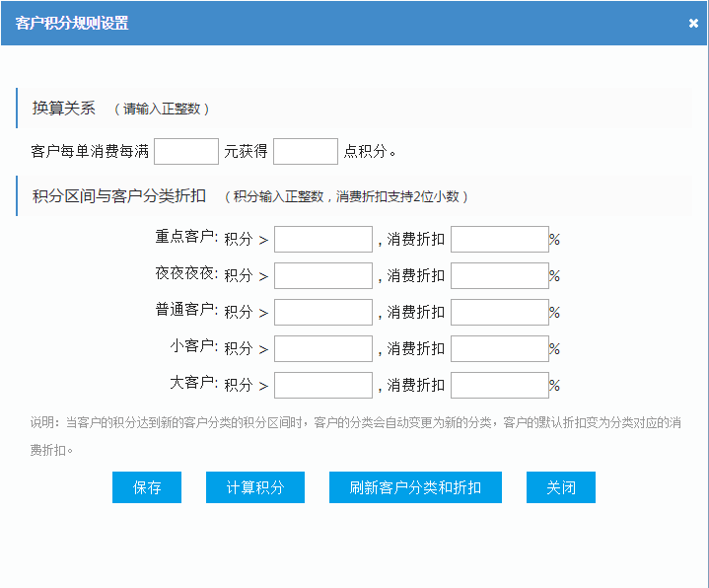Click the 大客户 积分 threshold field
This screenshot has height=588, width=709.
323,386
